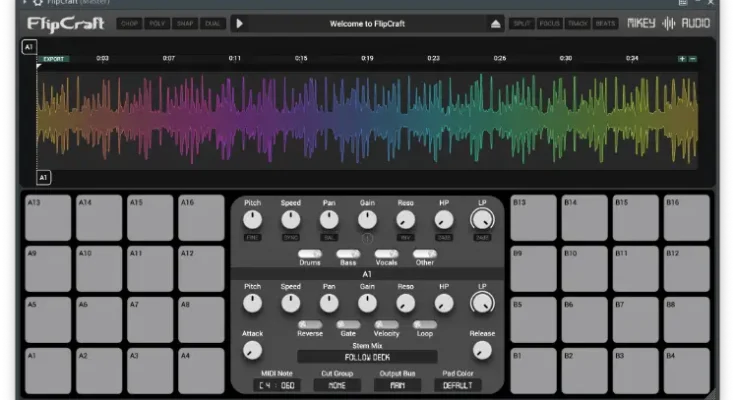Image resolution: width=735 pixels, height=400 pixels.
Task: Switch to the BEATS view tab
Action: [605, 23]
